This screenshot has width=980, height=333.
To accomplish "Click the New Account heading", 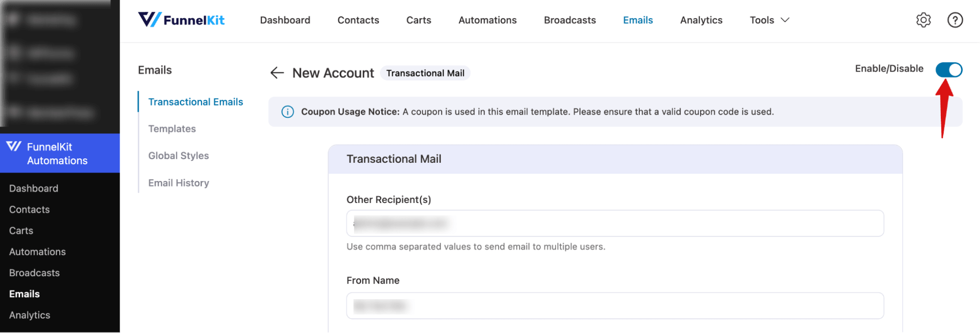I will [333, 73].
